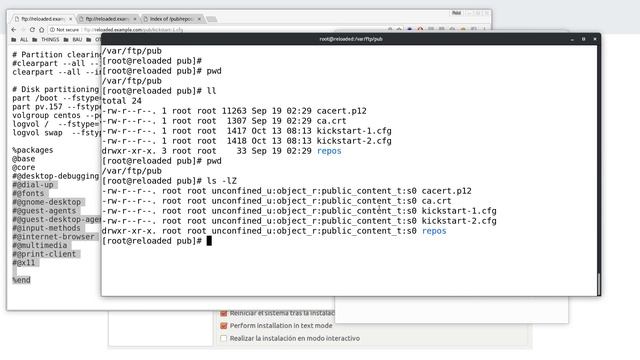Close the root@reloaded terminal window
Screen dimensions: 640x360
[x=595, y=39]
